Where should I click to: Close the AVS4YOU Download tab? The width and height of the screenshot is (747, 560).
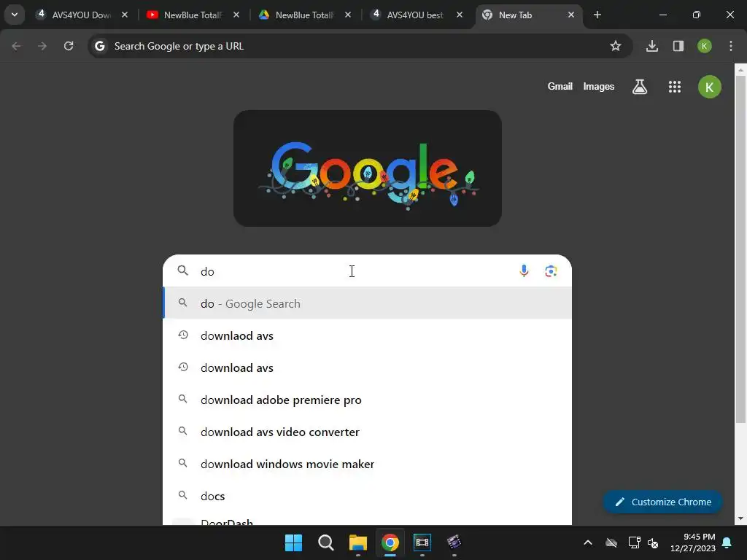click(124, 15)
